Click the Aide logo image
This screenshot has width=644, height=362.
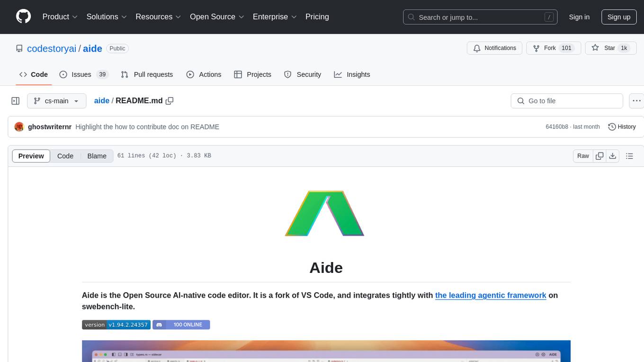(325, 213)
